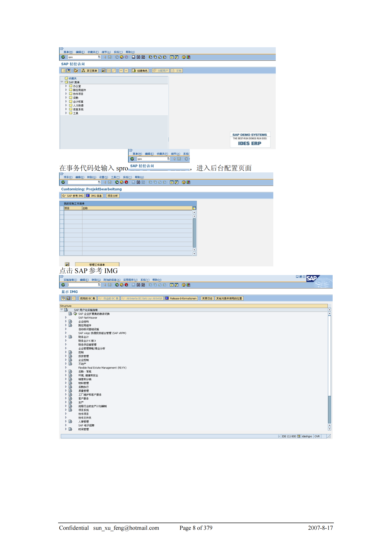Image resolution: width=392 pixels, height=555 pixels.
Task: Click Find binoculars icon in SAP 轻松访问 toolbar
Action: tap(138, 57)
